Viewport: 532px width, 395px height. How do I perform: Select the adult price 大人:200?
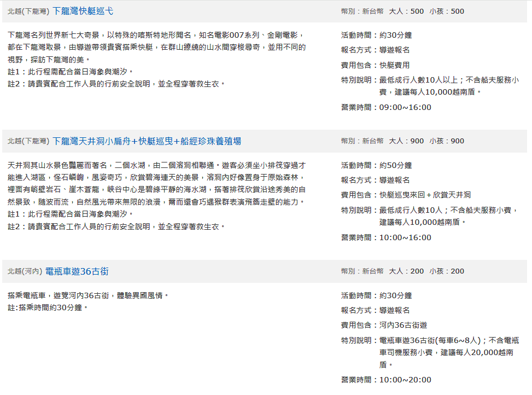tap(406, 271)
